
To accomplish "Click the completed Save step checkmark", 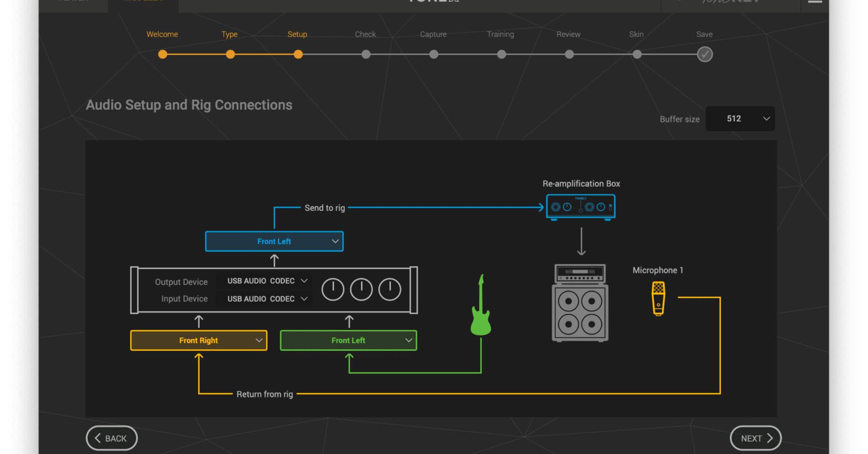I will [x=705, y=54].
